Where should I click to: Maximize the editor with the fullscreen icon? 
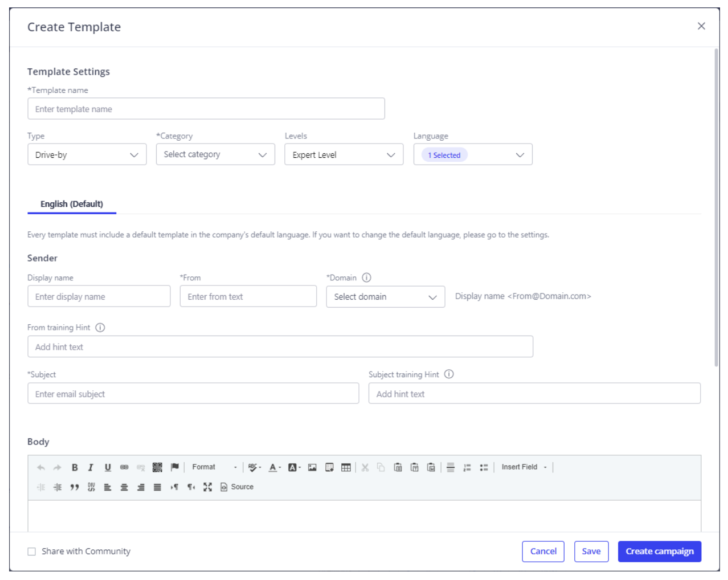(x=208, y=487)
